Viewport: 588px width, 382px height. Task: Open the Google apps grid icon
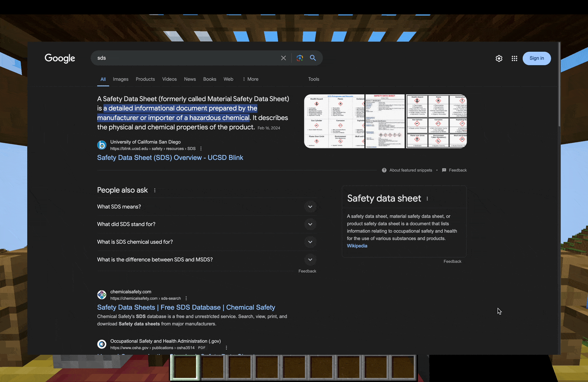514,58
